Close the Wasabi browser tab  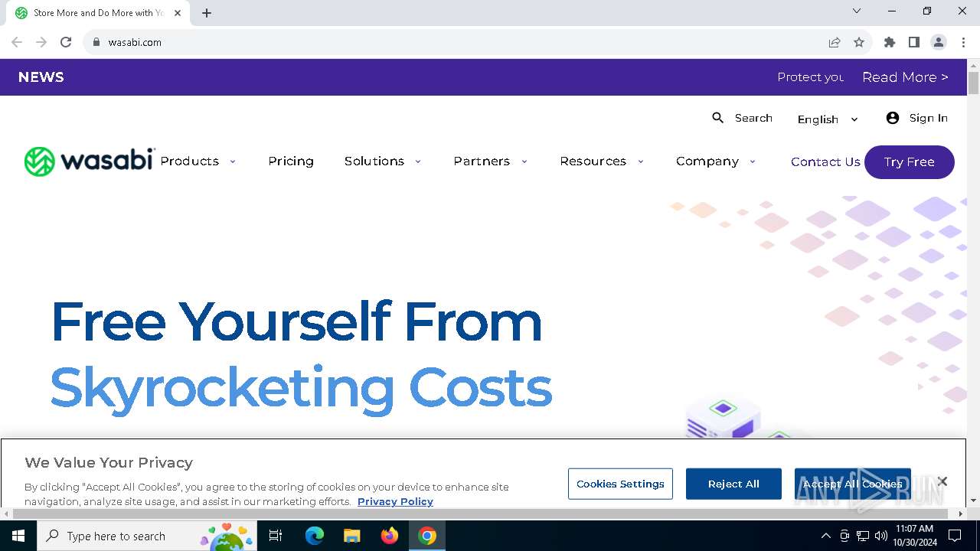click(x=178, y=13)
